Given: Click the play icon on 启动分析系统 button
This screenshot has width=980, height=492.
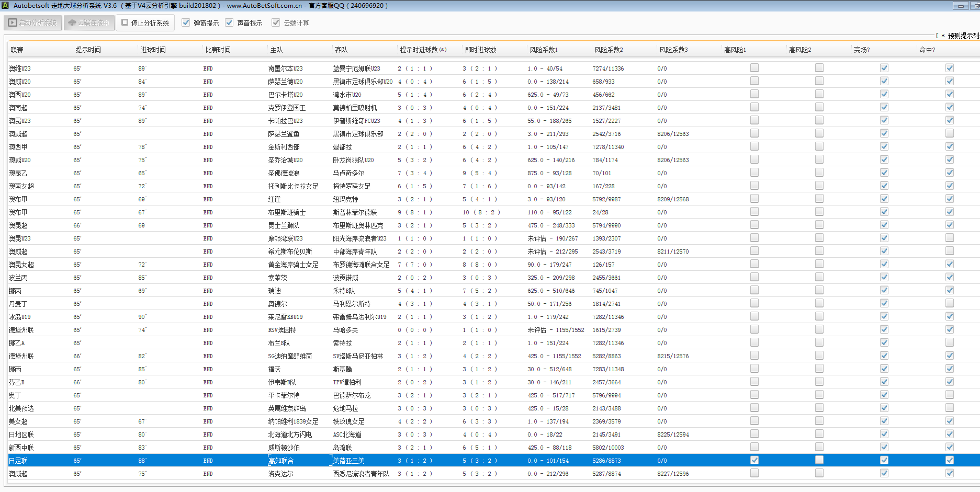Looking at the screenshot, I should (x=13, y=23).
